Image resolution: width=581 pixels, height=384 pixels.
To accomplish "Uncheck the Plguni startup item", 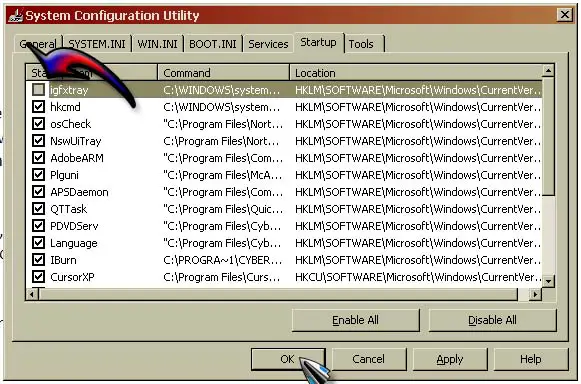I will tap(38, 175).
